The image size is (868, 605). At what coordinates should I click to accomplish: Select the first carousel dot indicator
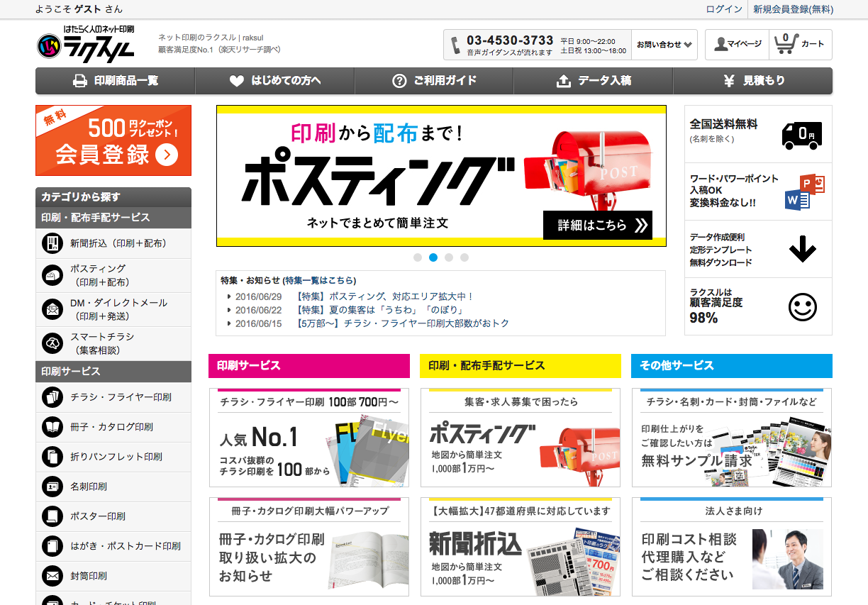(418, 257)
